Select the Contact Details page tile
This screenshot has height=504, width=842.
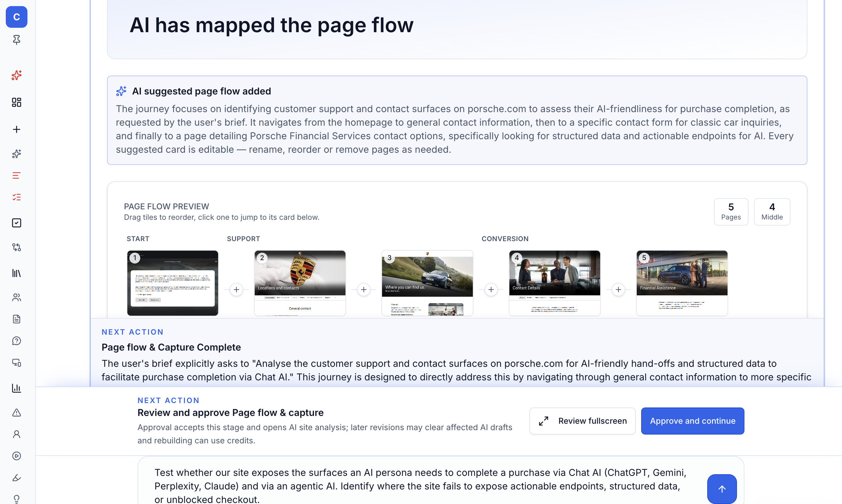(554, 283)
